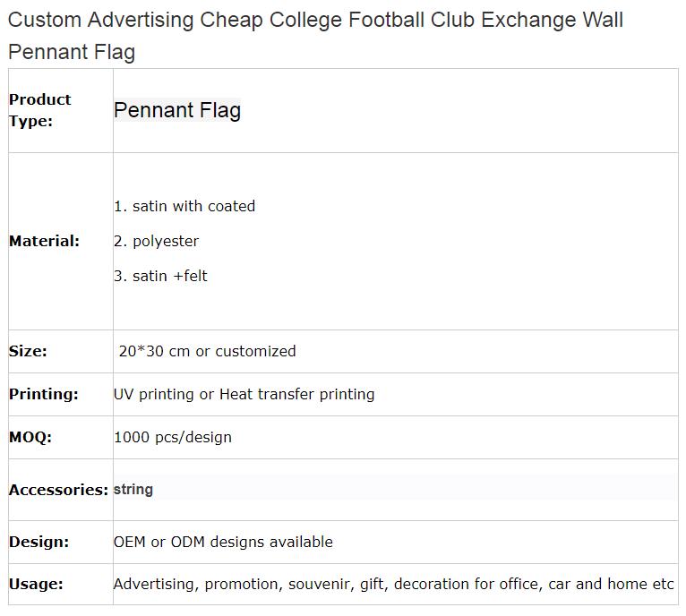Click 'UV printing or Heat transfer printing' text
The height and width of the screenshot is (616, 686).
(x=244, y=394)
